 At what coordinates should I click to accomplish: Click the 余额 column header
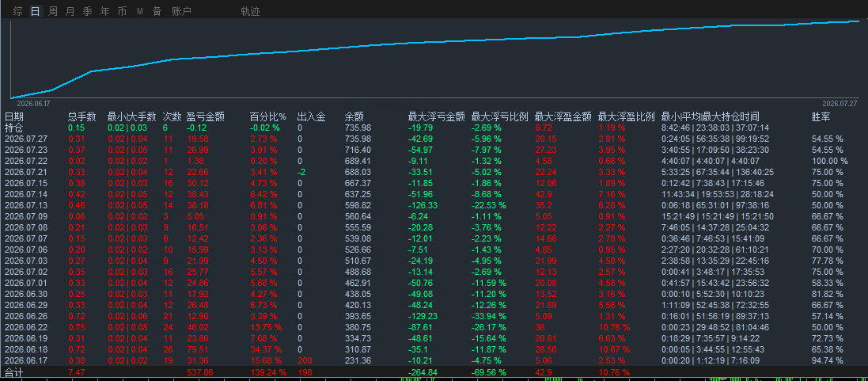point(354,117)
